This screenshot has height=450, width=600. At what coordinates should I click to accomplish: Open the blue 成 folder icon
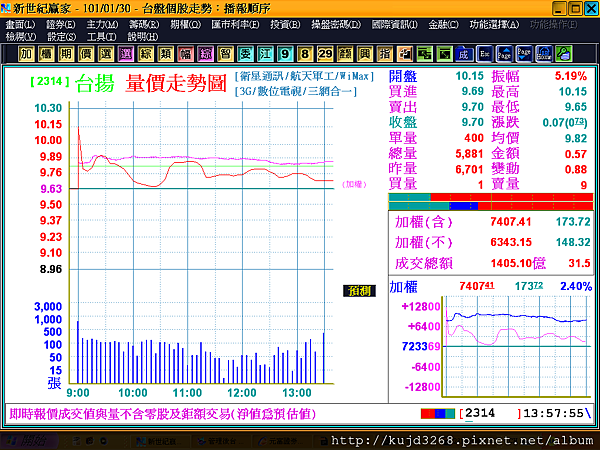coord(464,54)
